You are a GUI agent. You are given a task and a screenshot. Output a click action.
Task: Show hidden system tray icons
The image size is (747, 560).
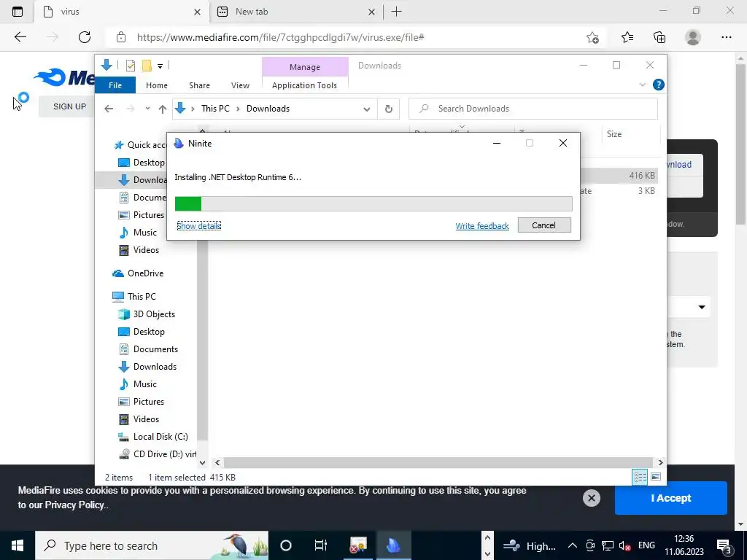pyautogui.click(x=573, y=545)
